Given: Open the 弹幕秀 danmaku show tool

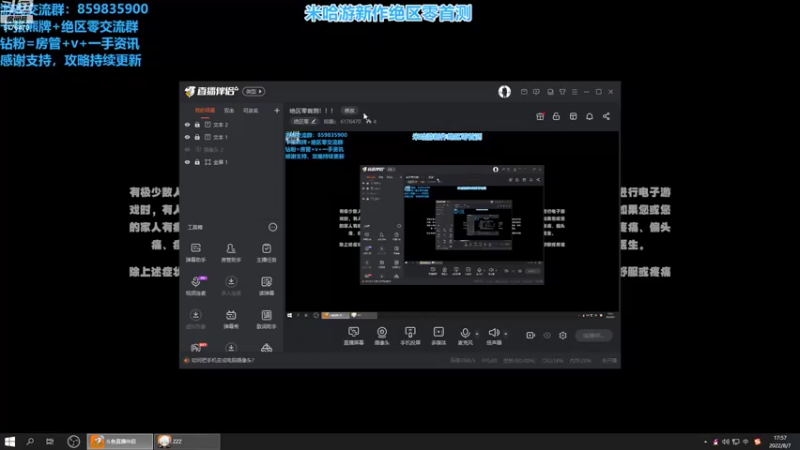Looking at the screenshot, I should click(231, 319).
